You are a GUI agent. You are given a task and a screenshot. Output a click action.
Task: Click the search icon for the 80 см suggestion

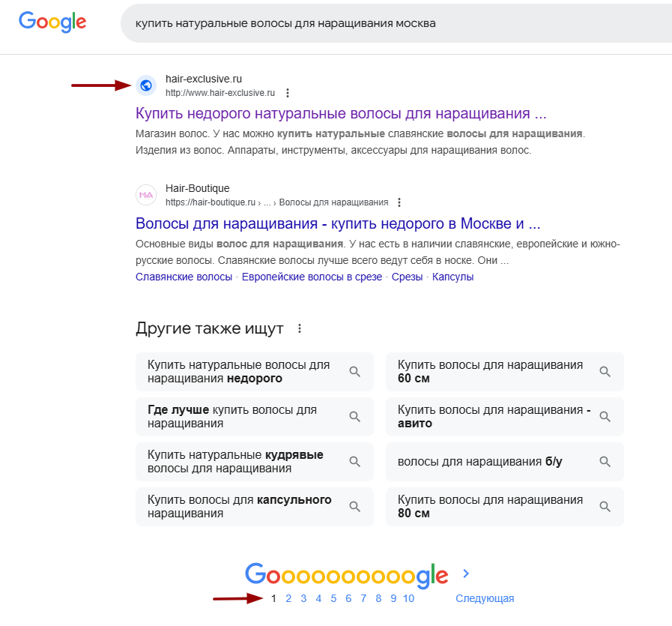(605, 506)
